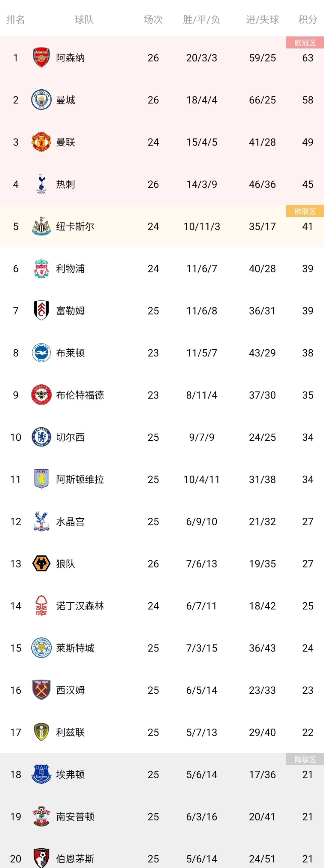
Task: Click the Wolves wolf-head logo
Action: [x=41, y=563]
